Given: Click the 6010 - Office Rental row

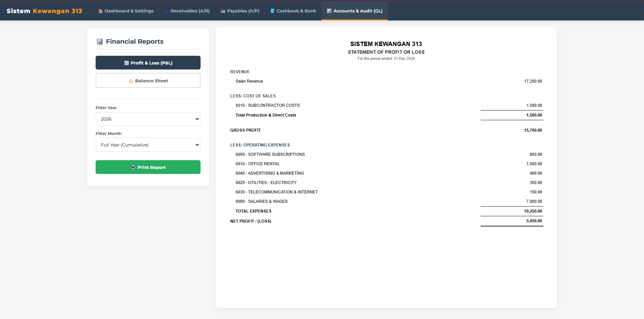Looking at the screenshot, I should click(258, 164).
